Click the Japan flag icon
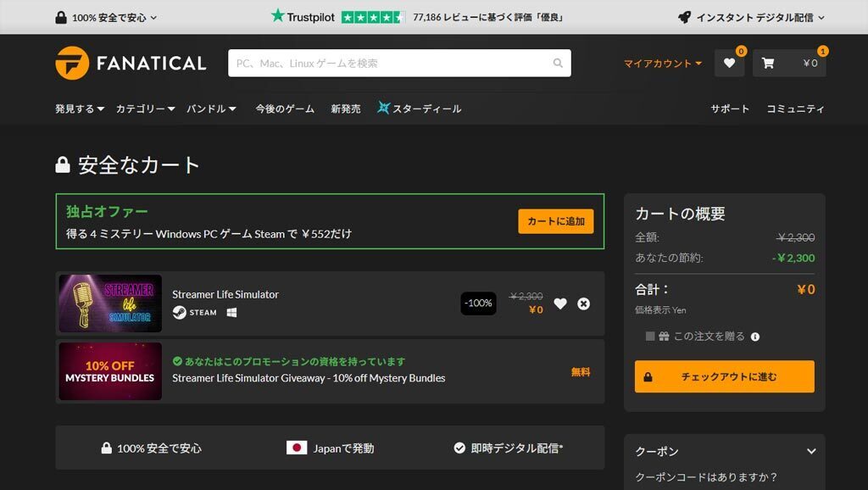The width and height of the screenshot is (868, 490). coord(297,448)
